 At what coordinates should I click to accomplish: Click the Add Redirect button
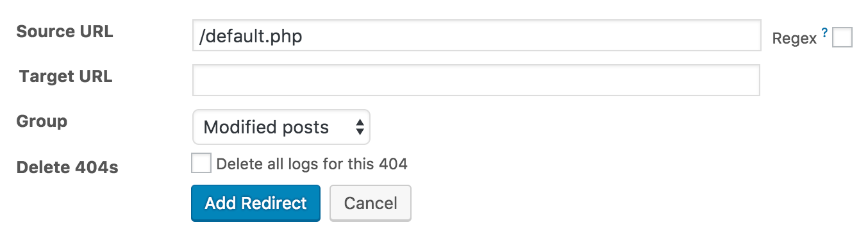(x=256, y=203)
